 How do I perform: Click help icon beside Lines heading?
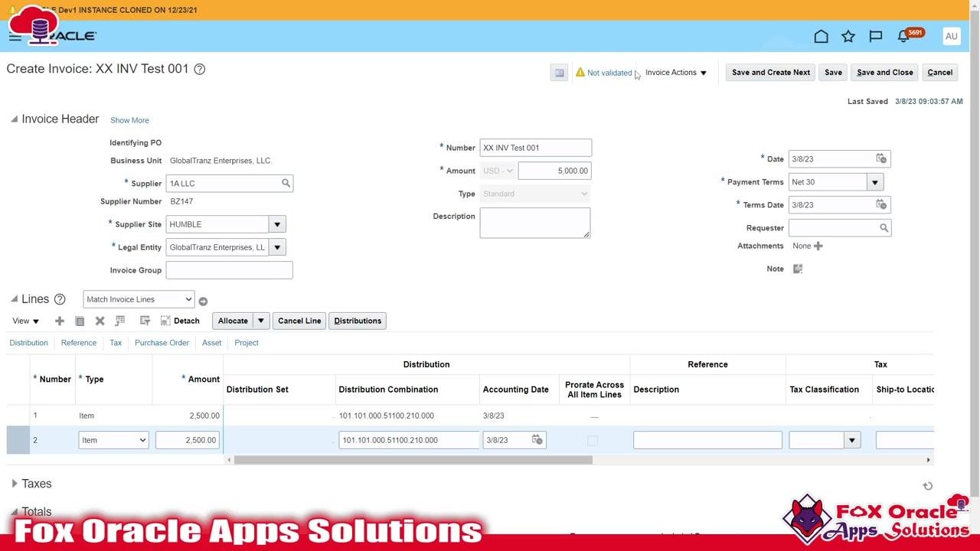(x=60, y=299)
